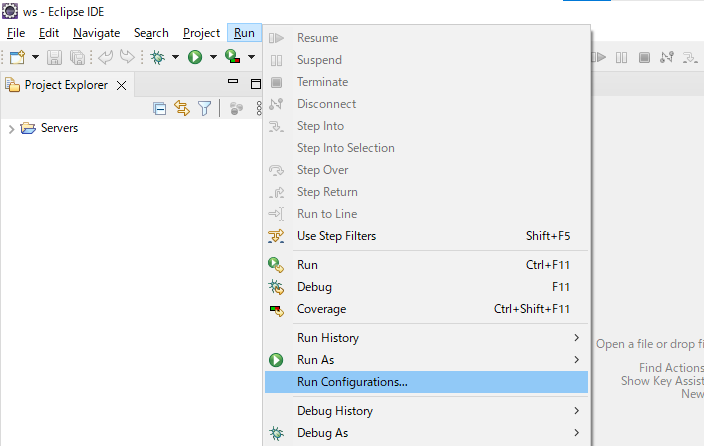Click Collapse All in Project Explorer
The width and height of the screenshot is (704, 446).
point(159,109)
